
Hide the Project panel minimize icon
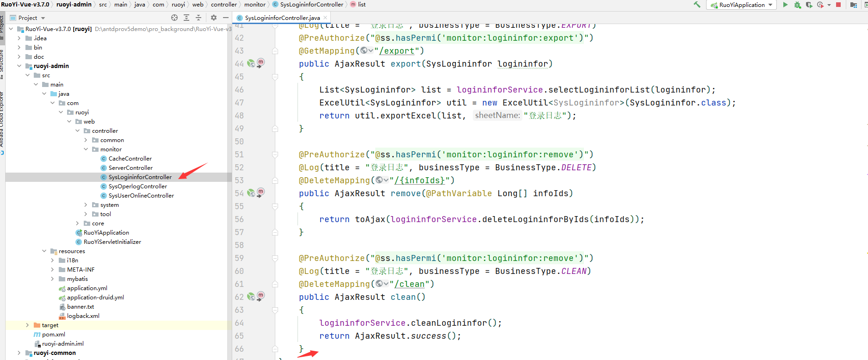click(226, 18)
